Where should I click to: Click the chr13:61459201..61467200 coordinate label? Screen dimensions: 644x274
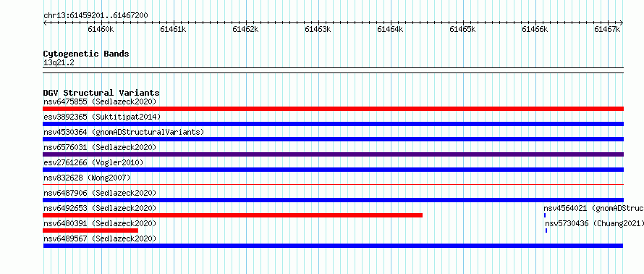coord(96,16)
